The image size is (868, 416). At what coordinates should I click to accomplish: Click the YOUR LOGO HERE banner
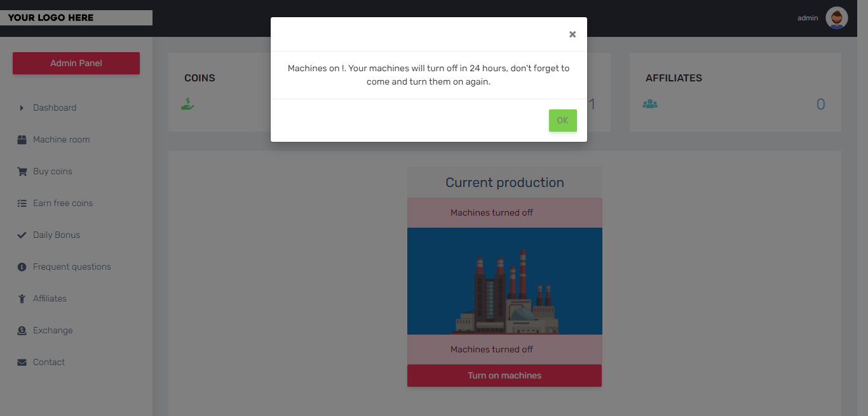point(76,18)
